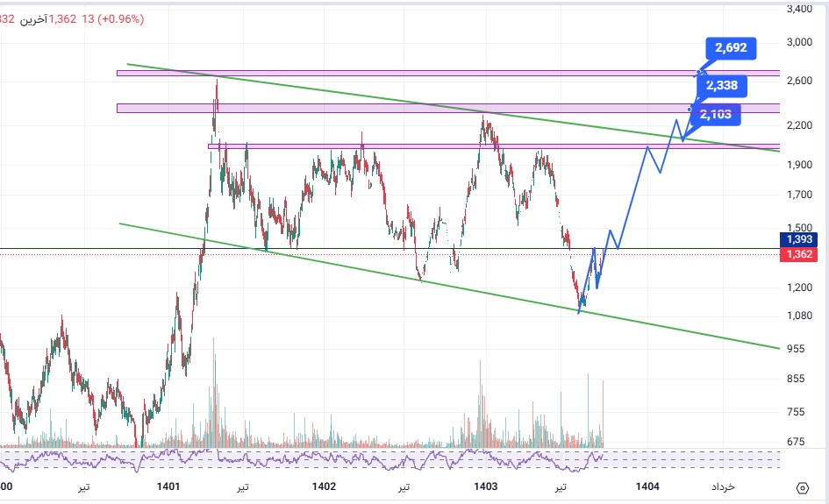
Task: Open chart settings hexagon icon
Action: (x=802, y=487)
